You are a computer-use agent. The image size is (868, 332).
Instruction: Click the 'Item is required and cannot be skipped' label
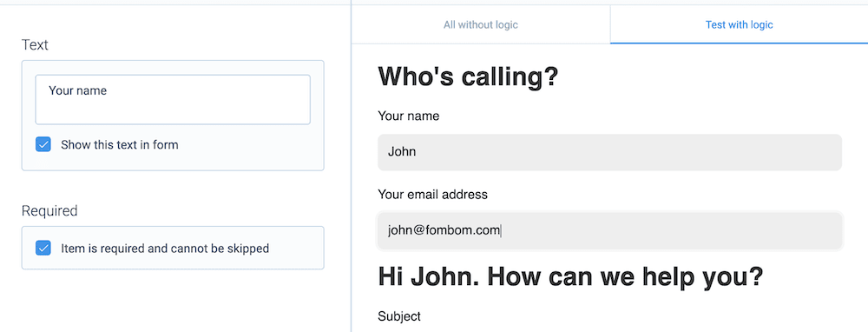[165, 249]
